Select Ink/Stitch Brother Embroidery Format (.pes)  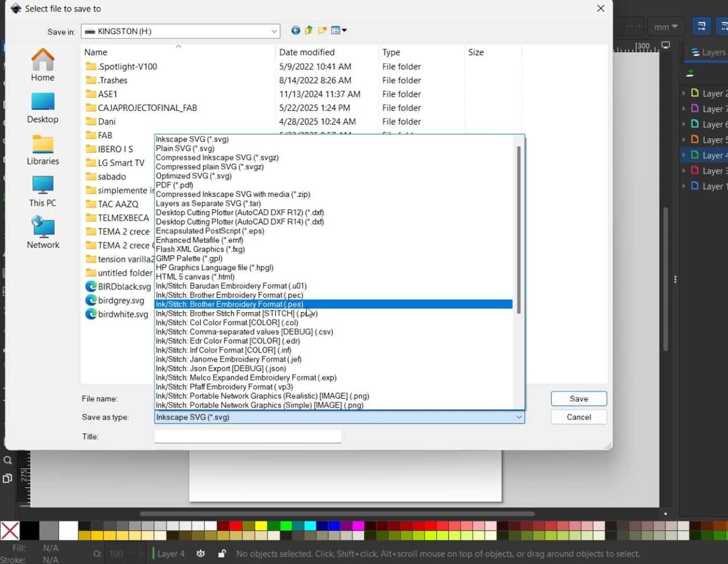[334, 304]
